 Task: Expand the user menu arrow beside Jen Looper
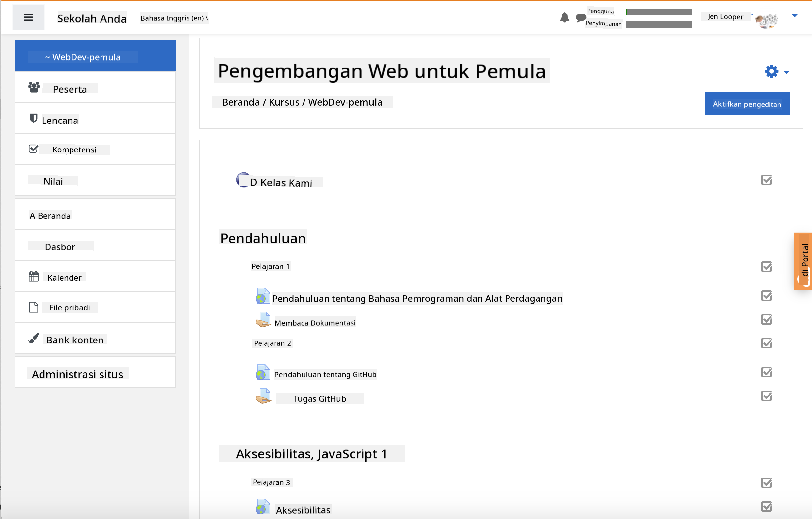point(794,16)
